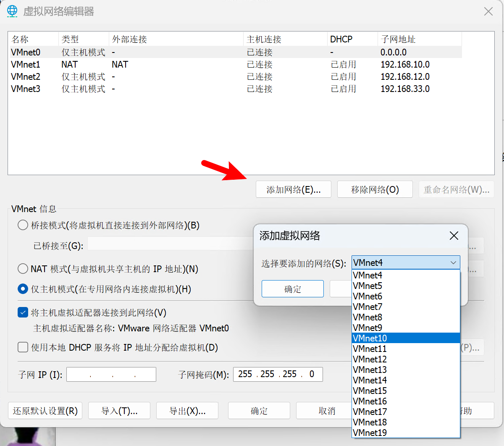Click subnet address 192.168.12.0

point(405,76)
